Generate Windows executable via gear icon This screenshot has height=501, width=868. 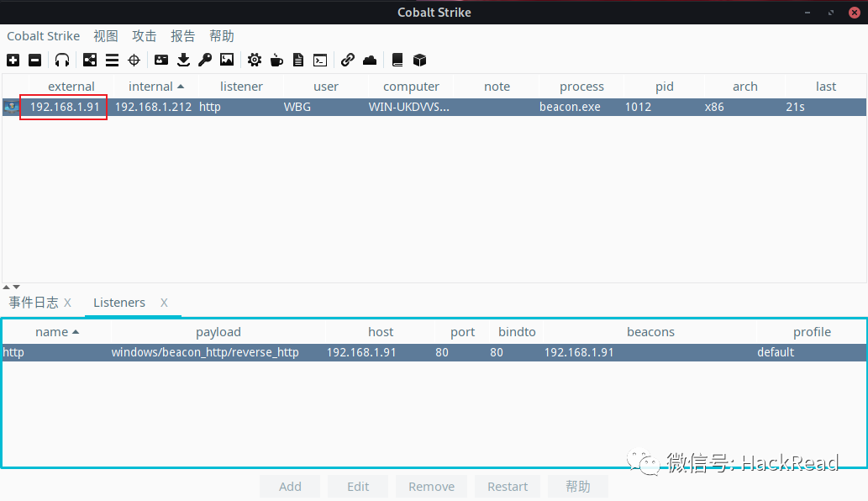coord(254,60)
